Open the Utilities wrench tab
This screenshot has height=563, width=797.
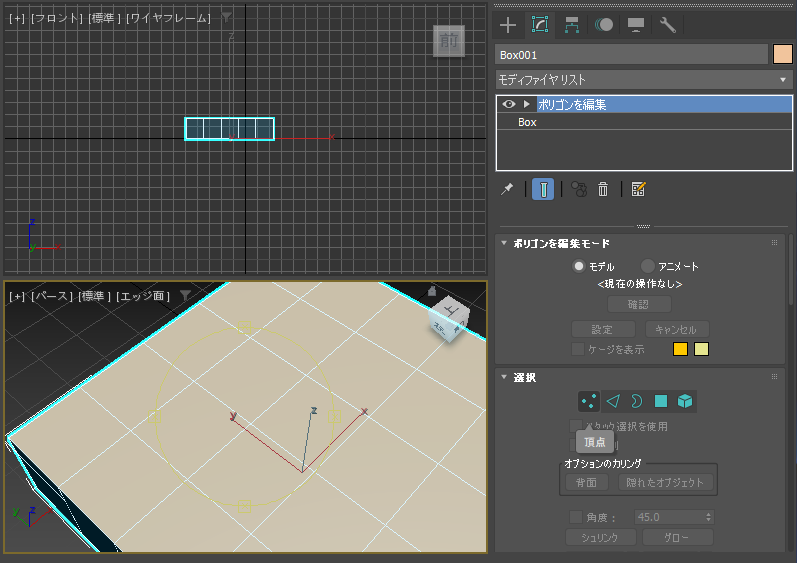tap(667, 25)
